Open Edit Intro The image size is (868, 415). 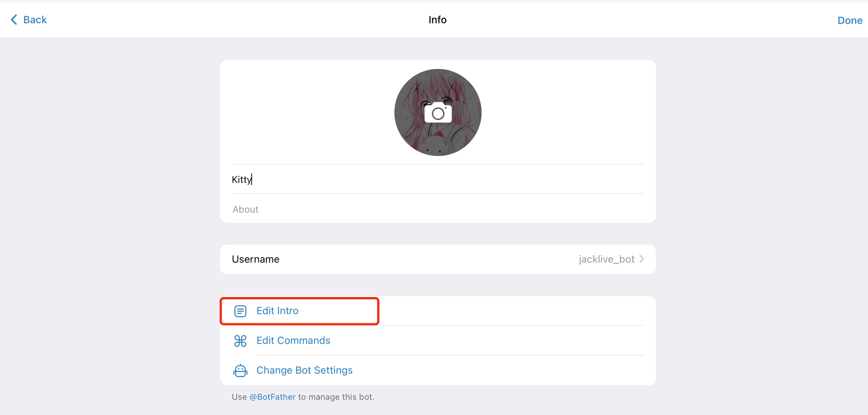point(277,311)
